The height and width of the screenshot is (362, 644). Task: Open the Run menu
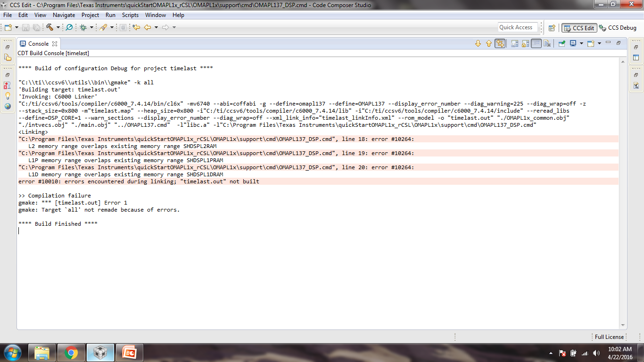click(110, 15)
